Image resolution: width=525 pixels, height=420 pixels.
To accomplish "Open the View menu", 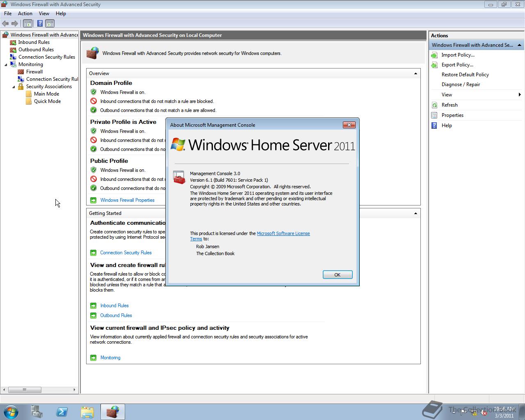I will pyautogui.click(x=44, y=14).
